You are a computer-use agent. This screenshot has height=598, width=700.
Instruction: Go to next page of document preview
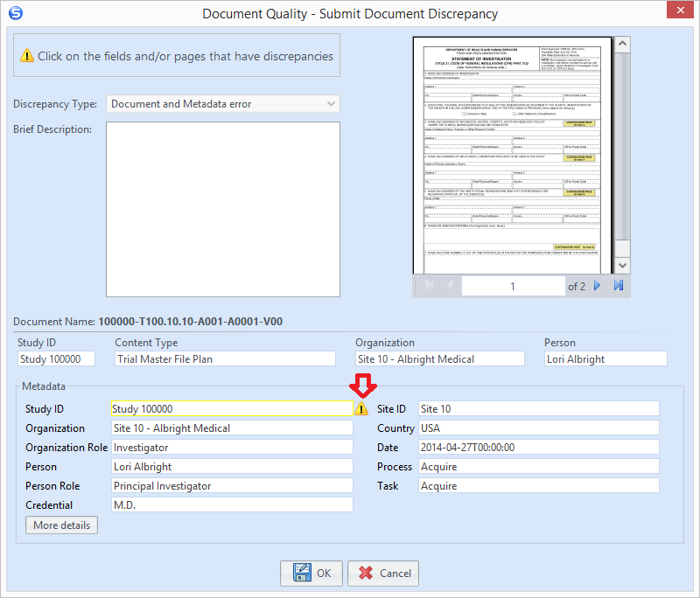[598, 285]
